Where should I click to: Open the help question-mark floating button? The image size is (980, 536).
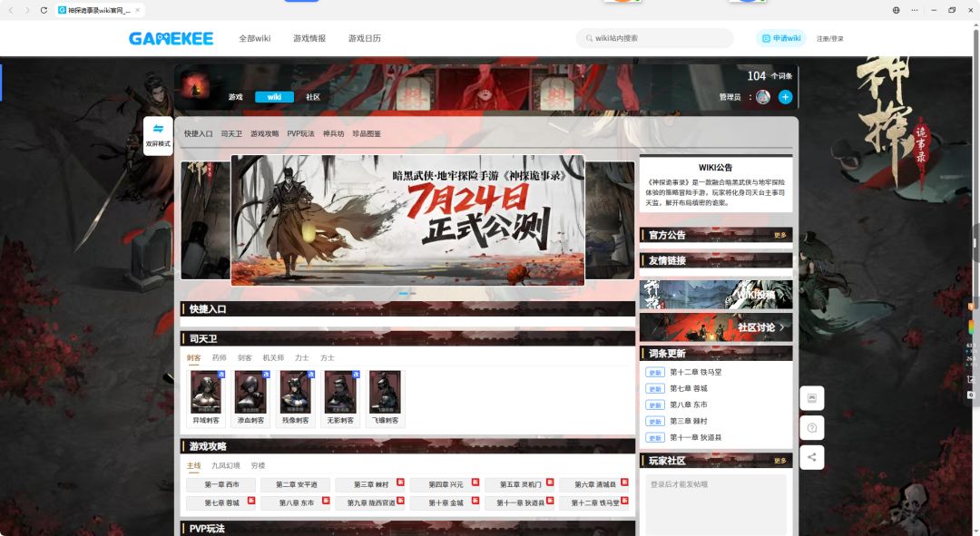click(812, 428)
